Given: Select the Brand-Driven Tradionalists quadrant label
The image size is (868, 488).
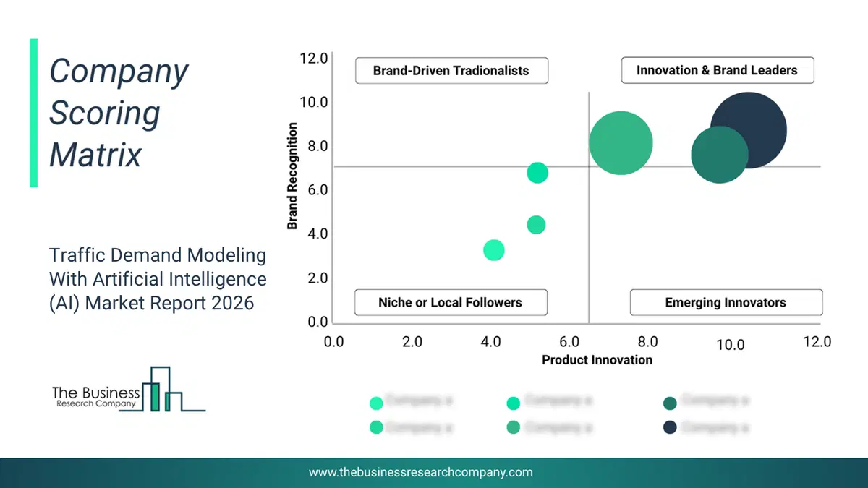Looking at the screenshot, I should pyautogui.click(x=451, y=71).
